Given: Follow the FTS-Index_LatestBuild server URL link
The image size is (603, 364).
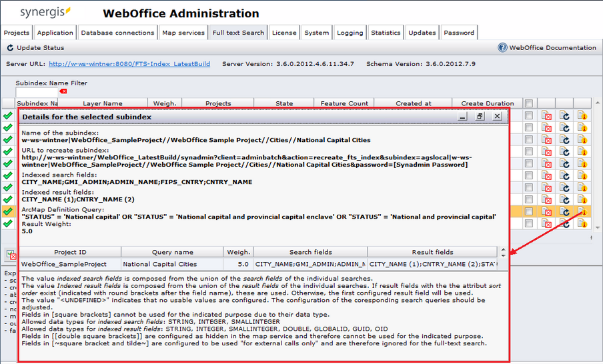Looking at the screenshot, I should tap(129, 64).
